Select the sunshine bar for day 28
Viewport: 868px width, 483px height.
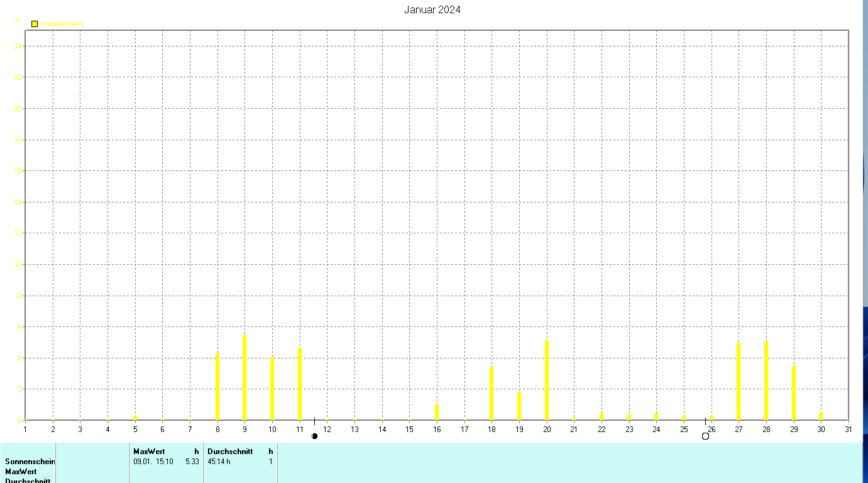coord(766,380)
